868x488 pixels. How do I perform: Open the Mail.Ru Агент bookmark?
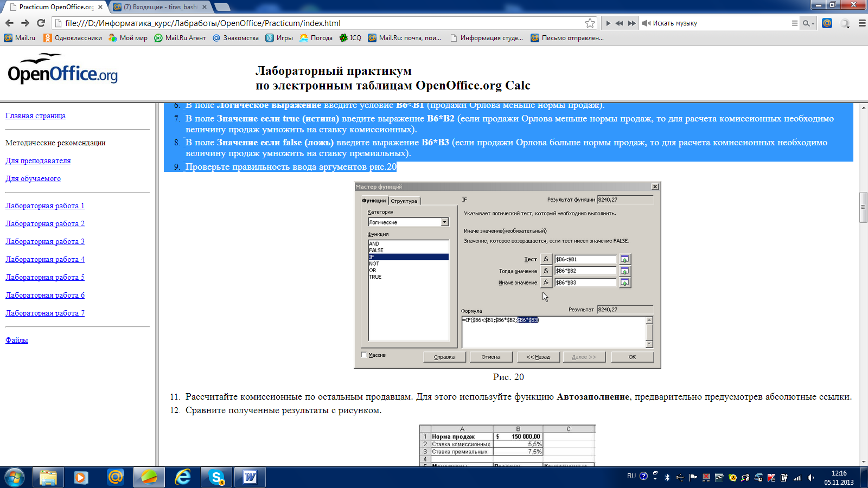click(x=180, y=38)
